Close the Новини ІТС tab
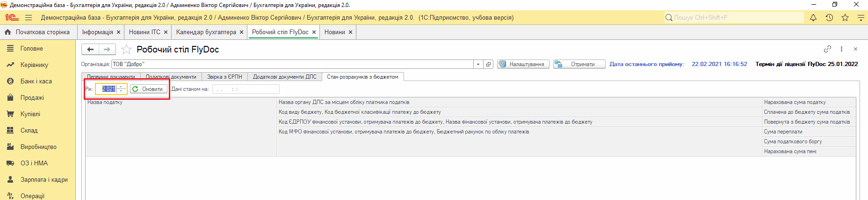Image resolution: width=868 pixels, height=200 pixels. pos(166,32)
